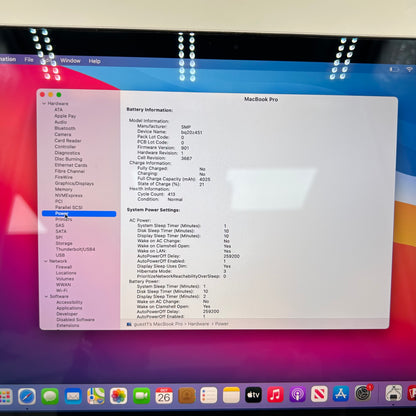Open the App Store

[341, 394]
